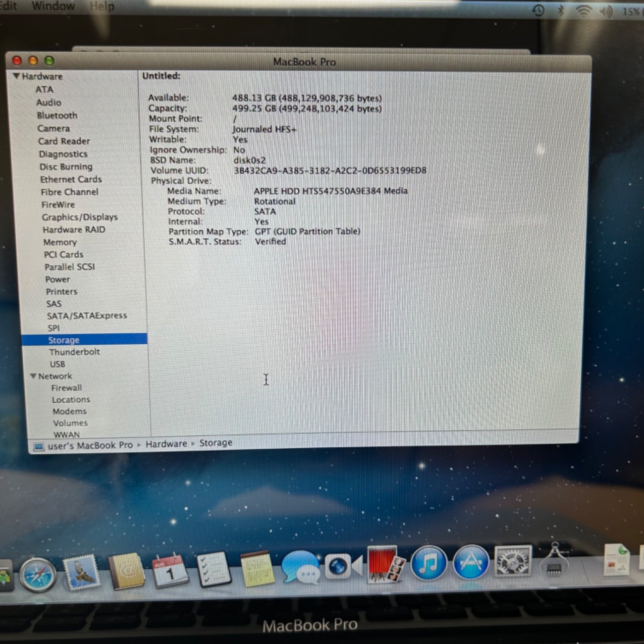Open System Preferences gear icon
Screen dimensions: 644x644
coord(513,561)
